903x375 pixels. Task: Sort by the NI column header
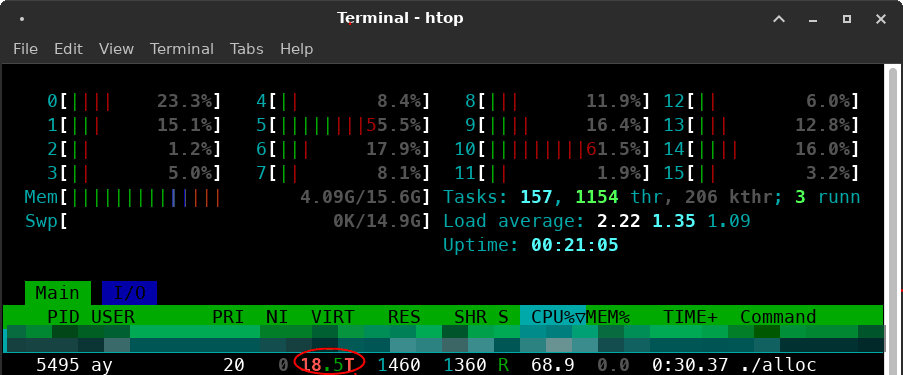click(276, 317)
